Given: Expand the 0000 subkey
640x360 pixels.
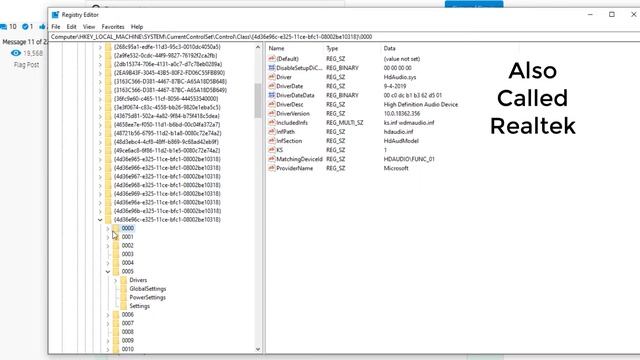Looking at the screenshot, I should 108,228.
